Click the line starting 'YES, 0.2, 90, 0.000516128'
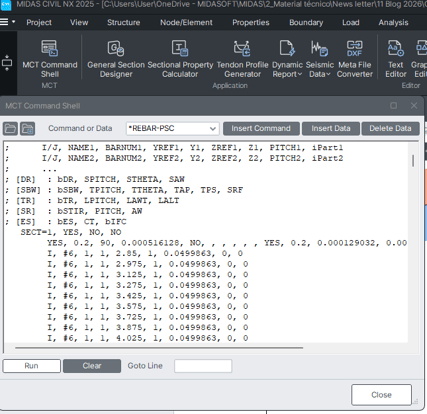The image size is (427, 414). coord(227,243)
